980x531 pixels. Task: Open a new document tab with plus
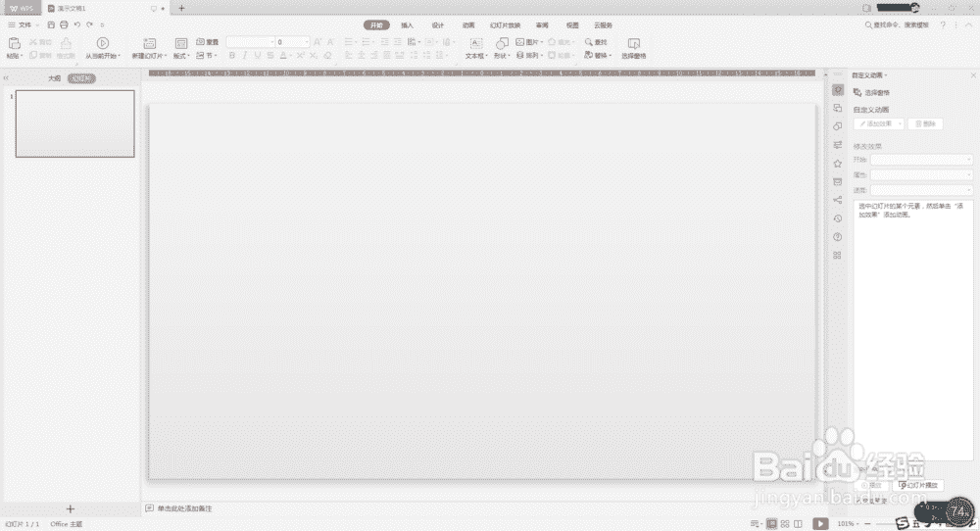181,8
